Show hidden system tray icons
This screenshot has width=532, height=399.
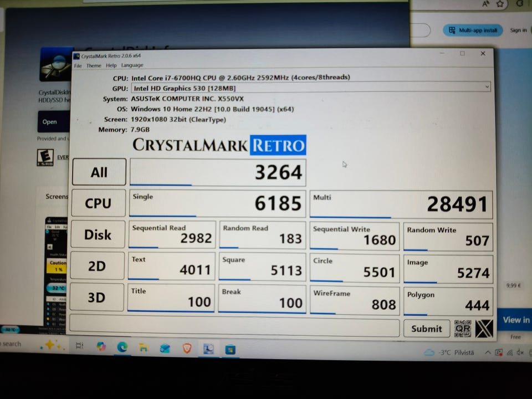pyautogui.click(x=488, y=352)
